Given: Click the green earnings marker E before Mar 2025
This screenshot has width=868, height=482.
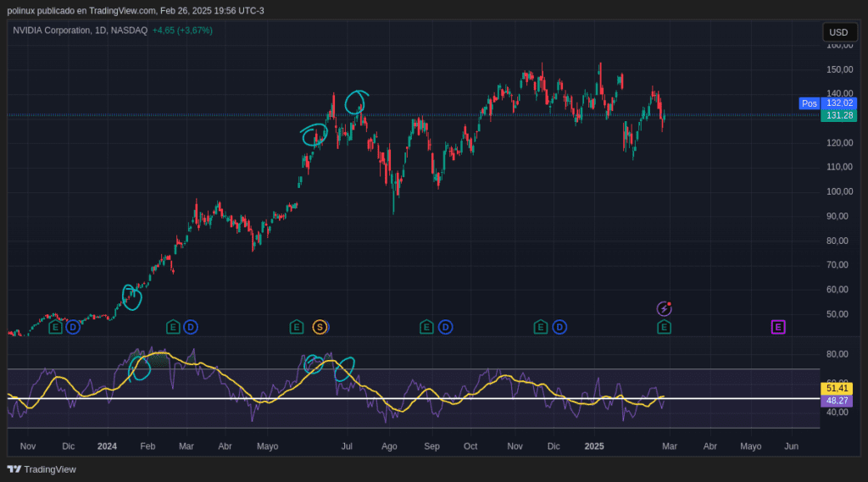Looking at the screenshot, I should coord(664,327).
